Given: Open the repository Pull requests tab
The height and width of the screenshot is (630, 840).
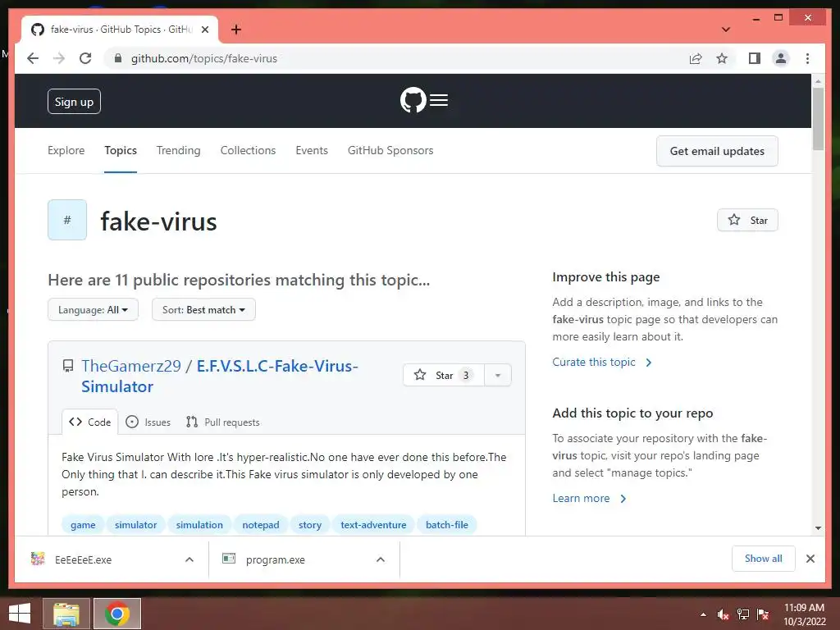Looking at the screenshot, I should 223,422.
